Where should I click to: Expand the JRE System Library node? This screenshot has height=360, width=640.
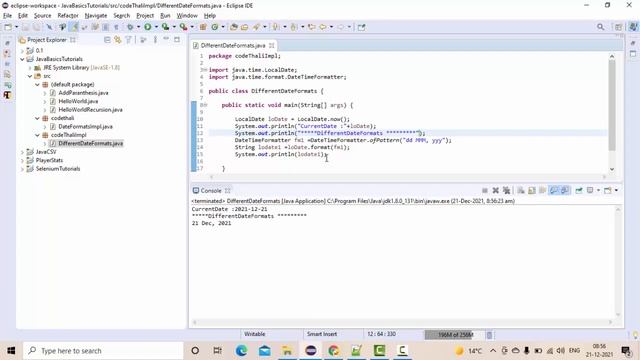(30, 68)
